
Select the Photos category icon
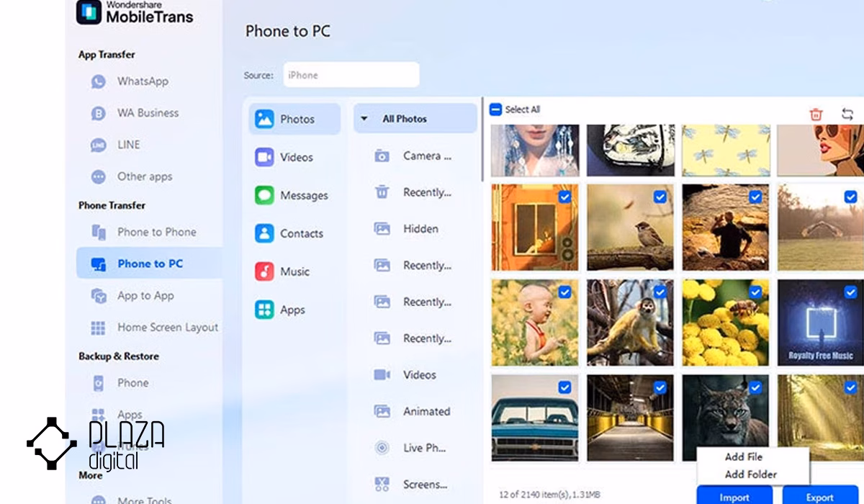(x=264, y=119)
